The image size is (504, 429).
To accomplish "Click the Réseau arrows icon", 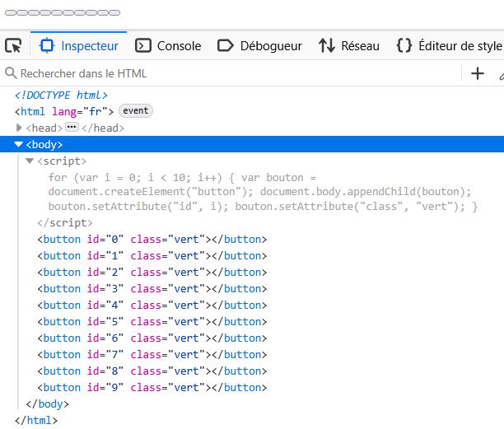I will pos(327,45).
